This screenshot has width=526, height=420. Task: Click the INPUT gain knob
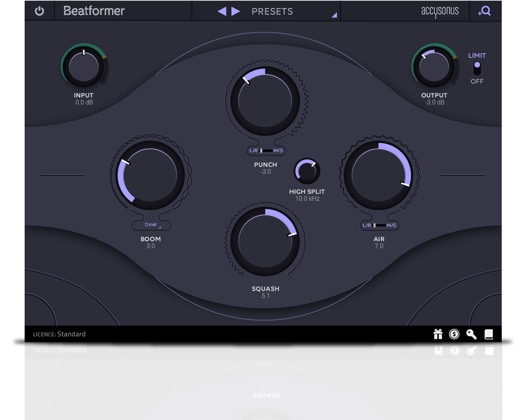tap(84, 66)
